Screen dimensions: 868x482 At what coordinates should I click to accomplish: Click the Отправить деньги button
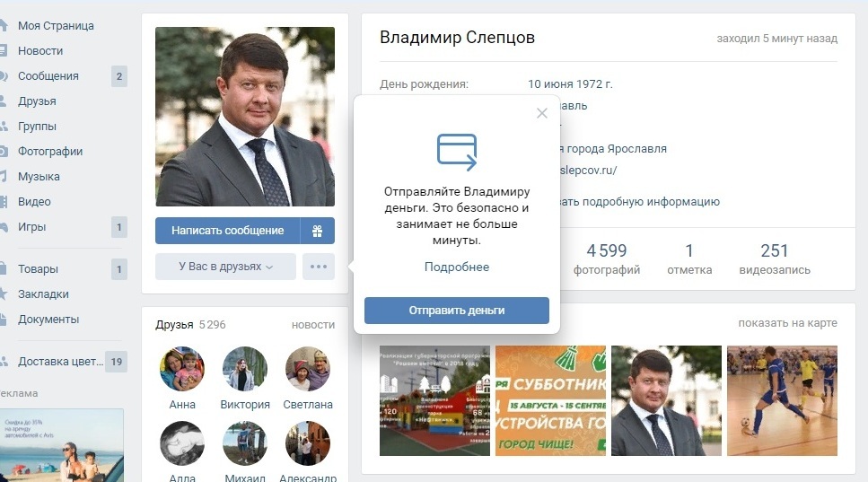click(457, 311)
